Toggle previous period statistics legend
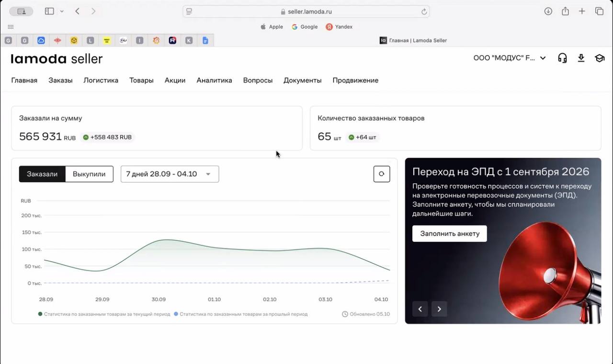613x364 pixels. (x=240, y=314)
